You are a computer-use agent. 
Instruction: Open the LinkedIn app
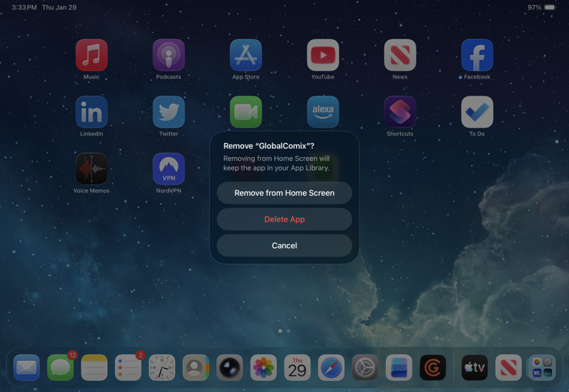91,112
